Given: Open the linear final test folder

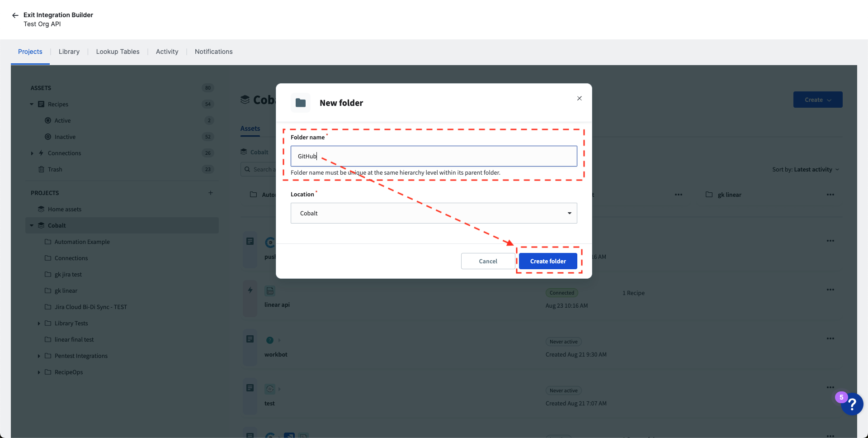Looking at the screenshot, I should click(x=74, y=339).
